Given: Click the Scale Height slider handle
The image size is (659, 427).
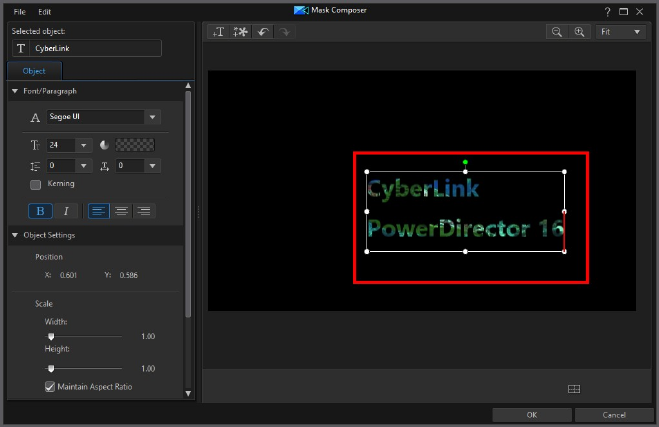Looking at the screenshot, I should (51, 369).
